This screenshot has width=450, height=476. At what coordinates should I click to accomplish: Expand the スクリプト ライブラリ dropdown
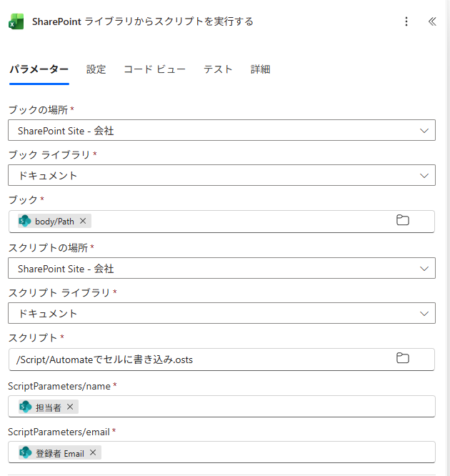click(424, 313)
